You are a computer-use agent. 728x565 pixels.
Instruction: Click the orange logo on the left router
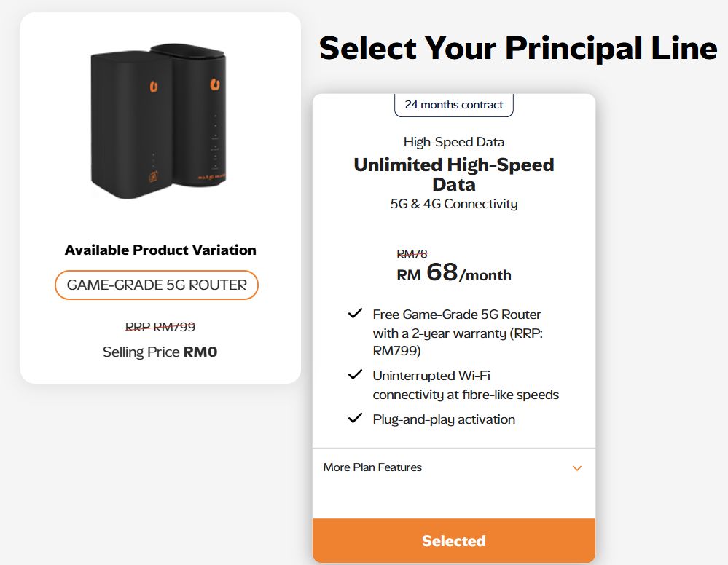(x=154, y=87)
